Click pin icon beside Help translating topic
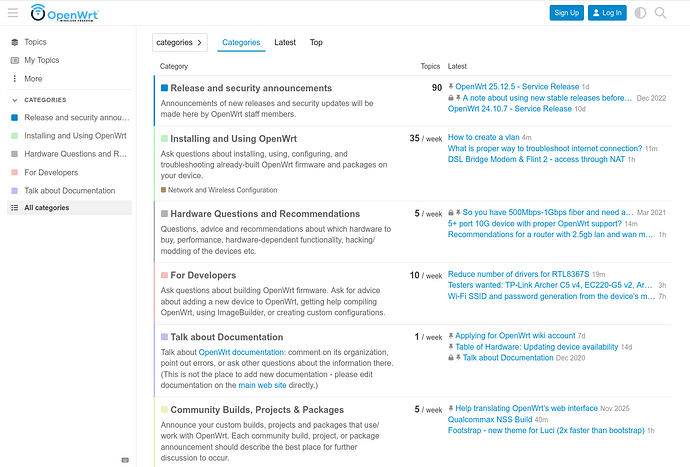 point(451,408)
